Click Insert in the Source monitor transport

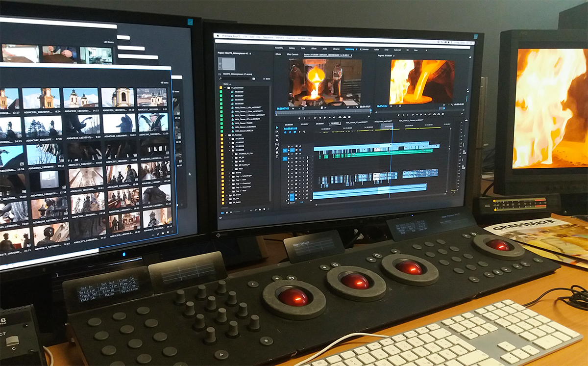point(340,117)
